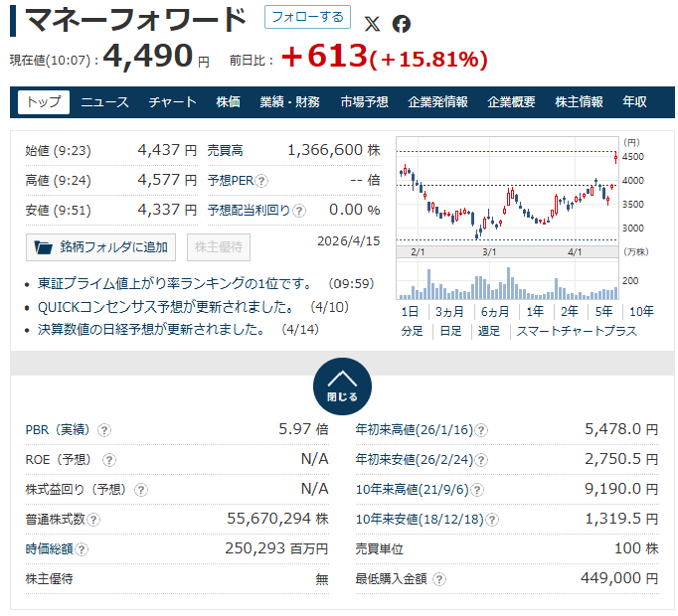678x616 pixels.
Task: View the 企業概要 tab
Action: pyautogui.click(x=511, y=102)
